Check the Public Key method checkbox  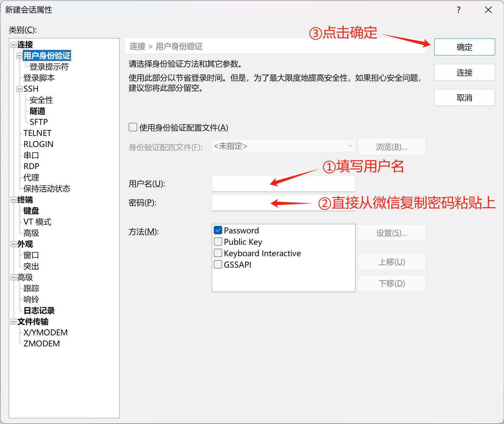pyautogui.click(x=218, y=242)
